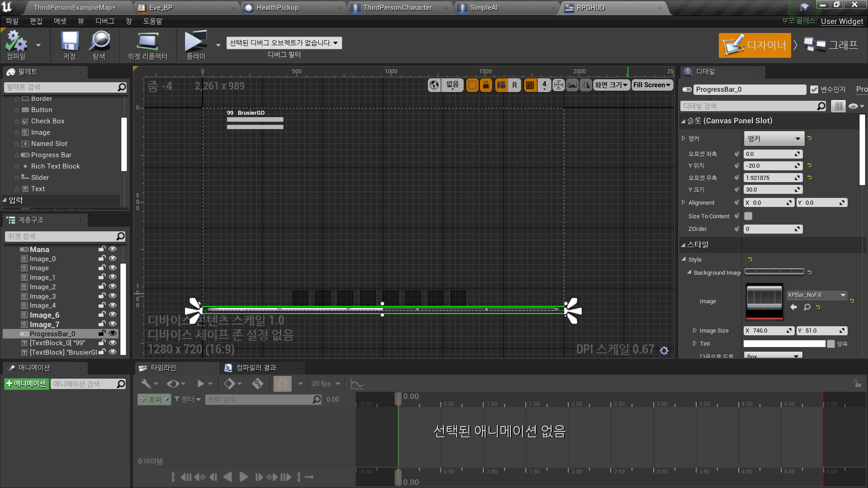Click the +애니메이션 button

coord(26,384)
